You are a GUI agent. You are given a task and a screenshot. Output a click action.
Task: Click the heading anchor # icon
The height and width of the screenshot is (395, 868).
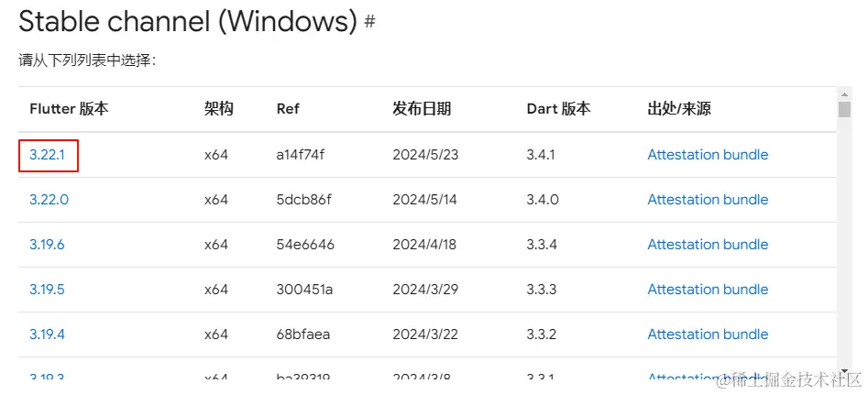pos(370,22)
